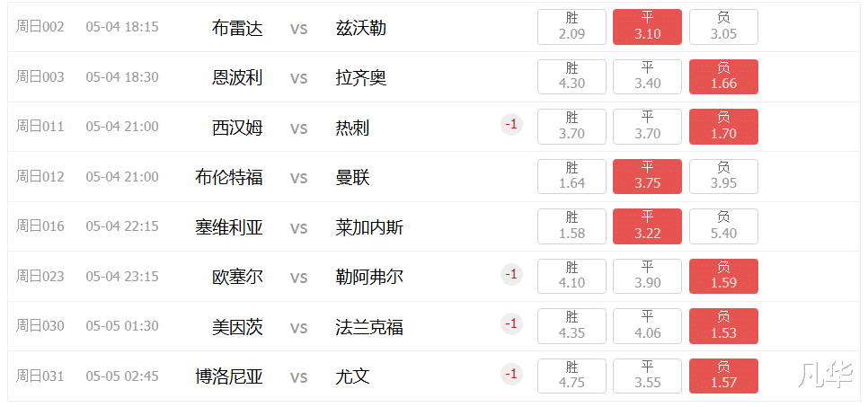Deselect 平 3.10 for 布雷达 match
The image size is (868, 407).
tap(647, 27)
